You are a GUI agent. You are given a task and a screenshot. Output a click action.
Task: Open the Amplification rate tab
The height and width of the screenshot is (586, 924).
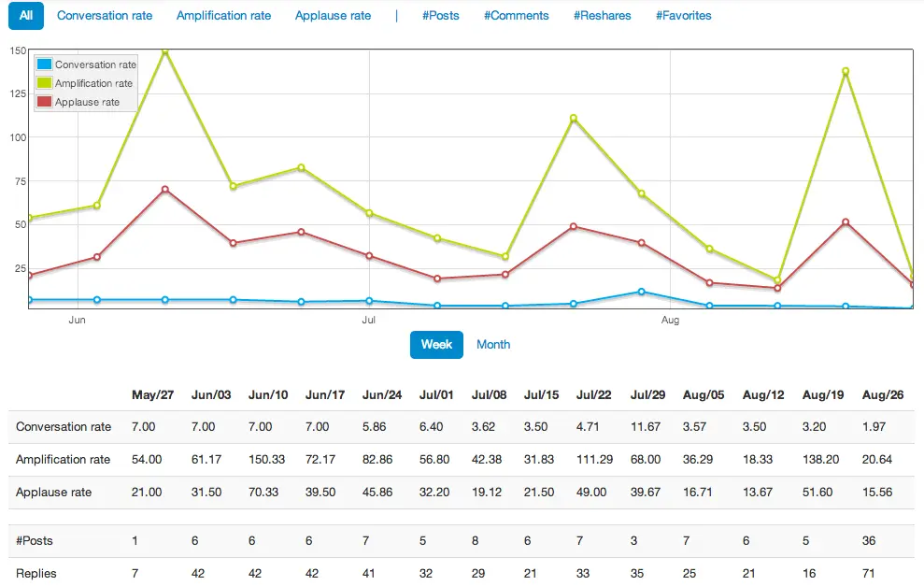(x=223, y=16)
